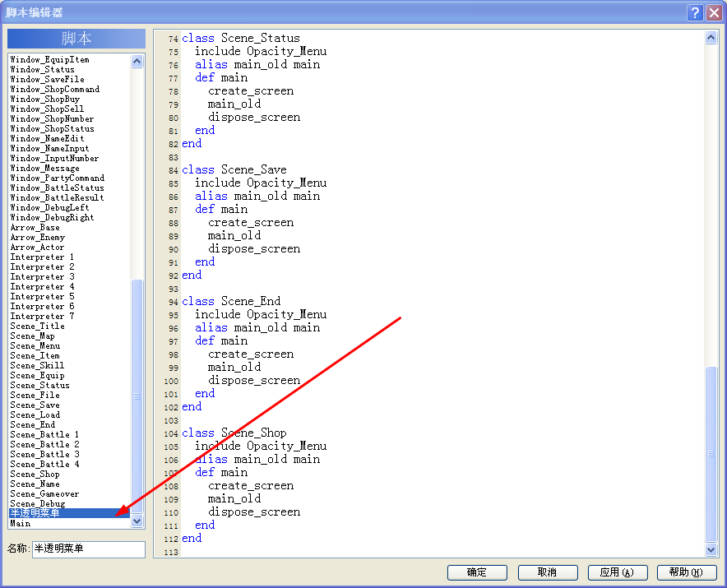Screen dimensions: 727x588
Task: Select the Scene_Equip script
Action: 70,376
